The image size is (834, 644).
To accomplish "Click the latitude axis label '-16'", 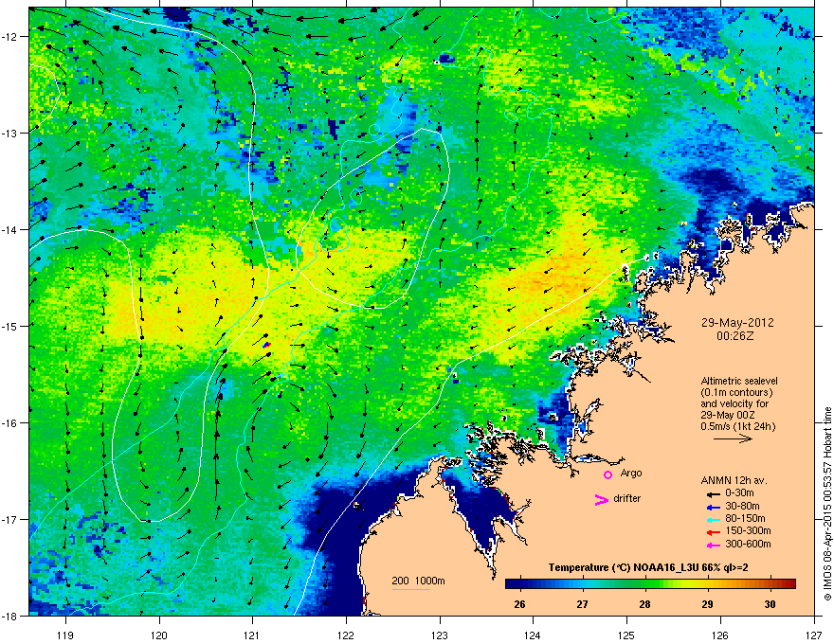I will tap(9, 423).
